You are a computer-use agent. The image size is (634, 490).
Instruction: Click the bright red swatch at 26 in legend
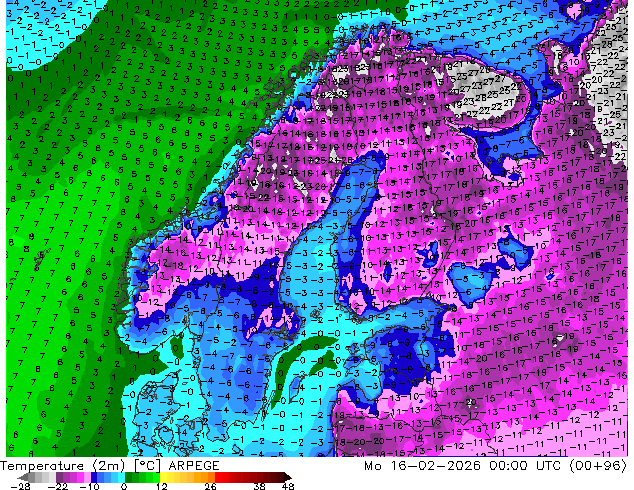218,477
